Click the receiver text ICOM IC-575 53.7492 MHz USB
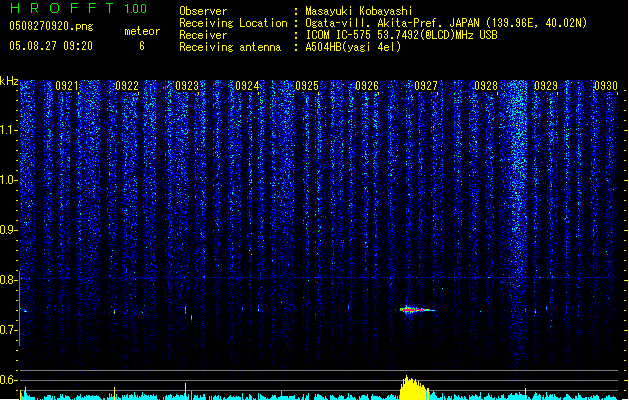This screenshot has width=629, height=400. [402, 35]
